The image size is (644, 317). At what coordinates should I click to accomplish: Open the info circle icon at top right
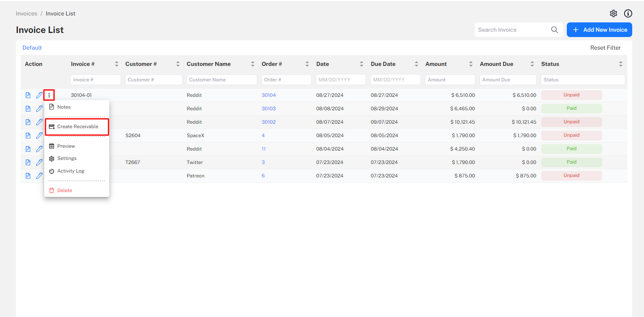point(628,13)
